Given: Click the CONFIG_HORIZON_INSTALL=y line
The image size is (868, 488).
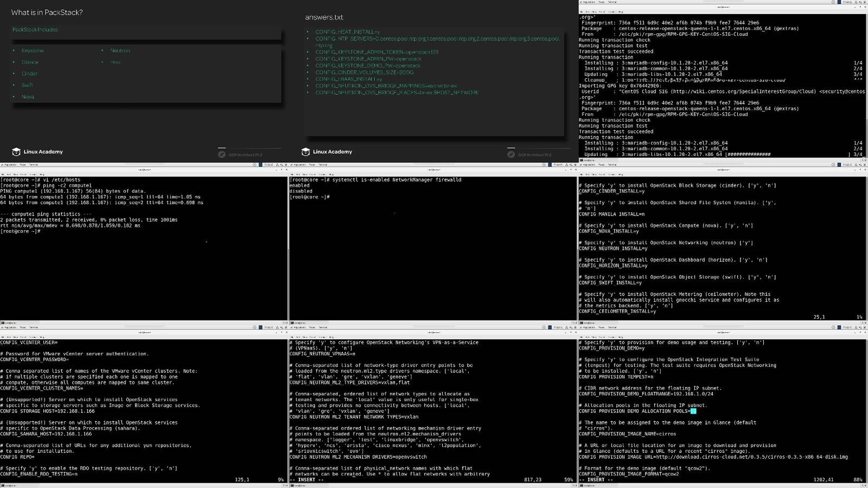Looking at the screenshot, I should point(613,265).
